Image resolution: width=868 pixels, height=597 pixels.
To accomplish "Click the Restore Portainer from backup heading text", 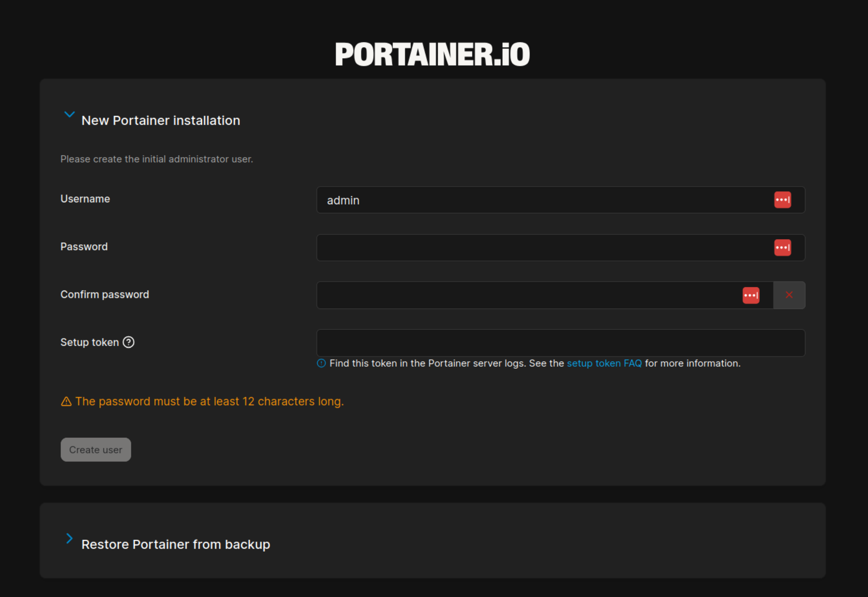I will click(x=176, y=544).
